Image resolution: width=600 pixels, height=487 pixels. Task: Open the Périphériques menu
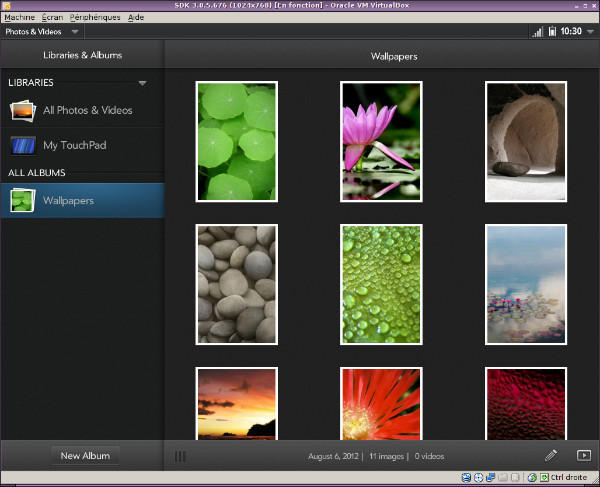[x=95, y=17]
